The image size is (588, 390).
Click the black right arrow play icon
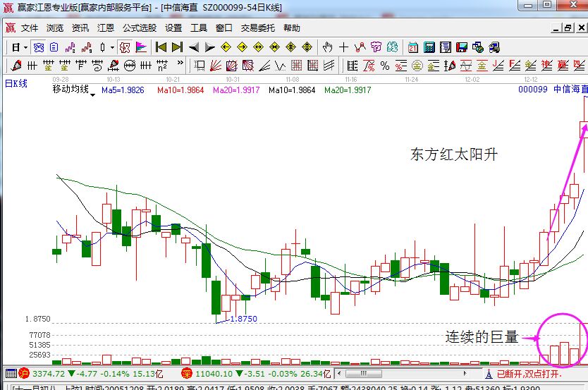(209, 47)
